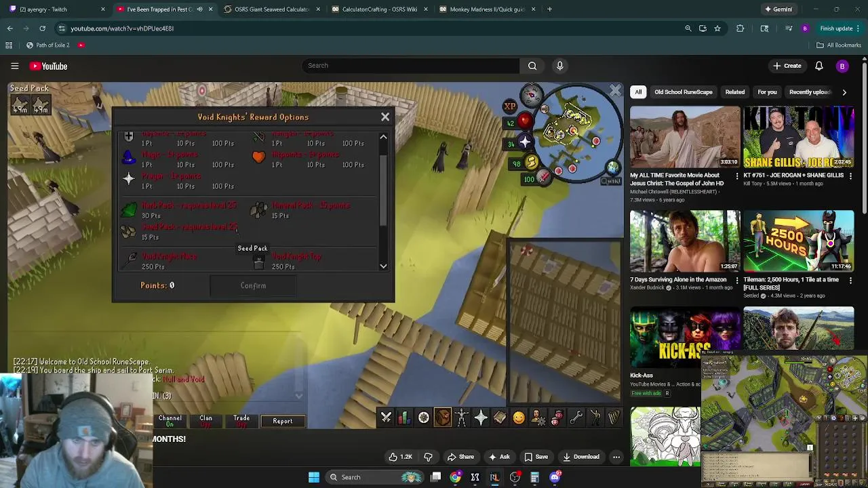Toggle the Channel chat filter
Image resolution: width=868 pixels, height=488 pixels.
(170, 421)
